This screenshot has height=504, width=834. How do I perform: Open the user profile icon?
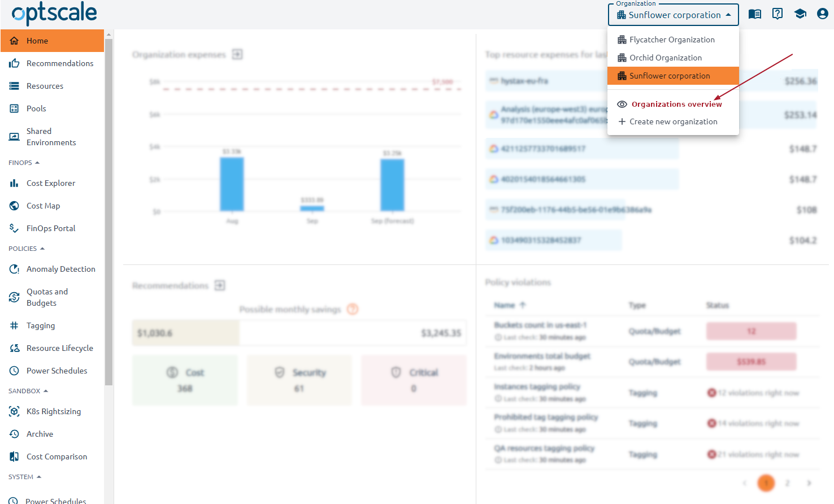823,14
